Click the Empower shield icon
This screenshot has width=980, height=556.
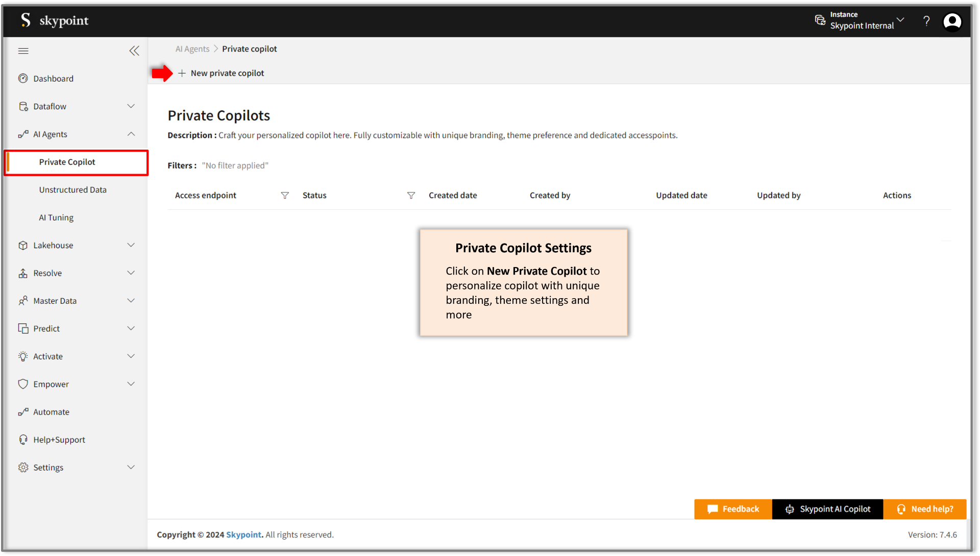click(23, 384)
